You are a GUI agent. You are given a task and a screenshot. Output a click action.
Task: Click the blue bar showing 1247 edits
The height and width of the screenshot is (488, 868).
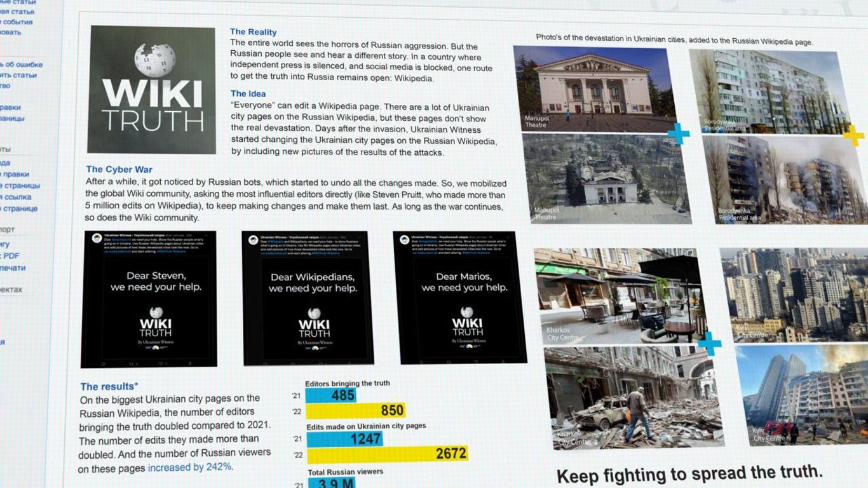click(x=346, y=438)
